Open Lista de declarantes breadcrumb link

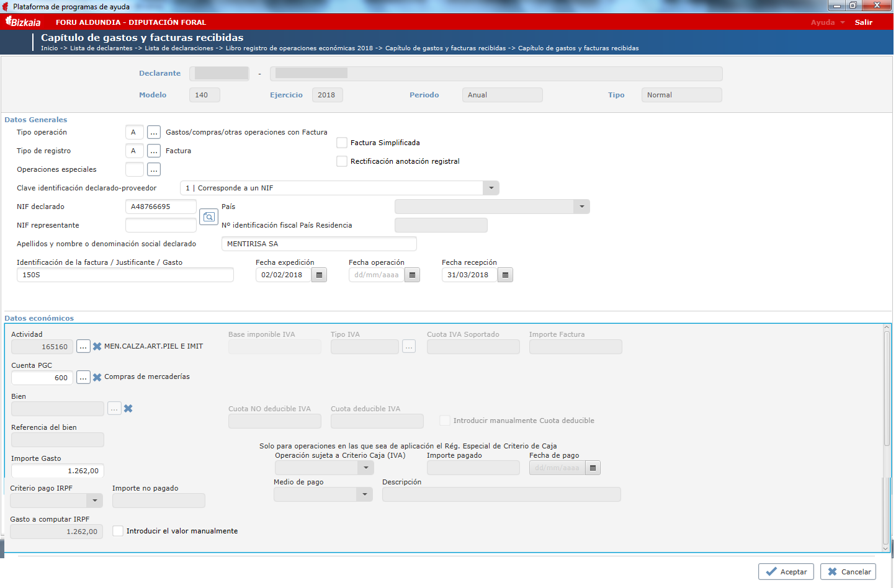click(101, 48)
